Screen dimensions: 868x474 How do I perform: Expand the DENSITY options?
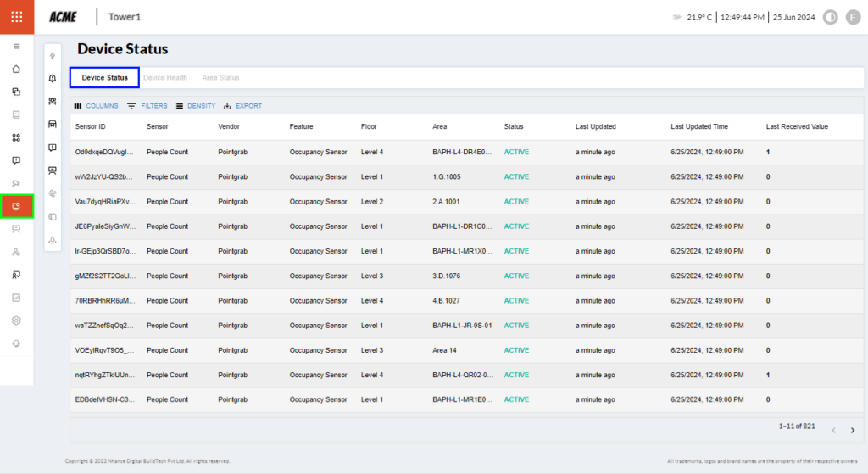[196, 106]
